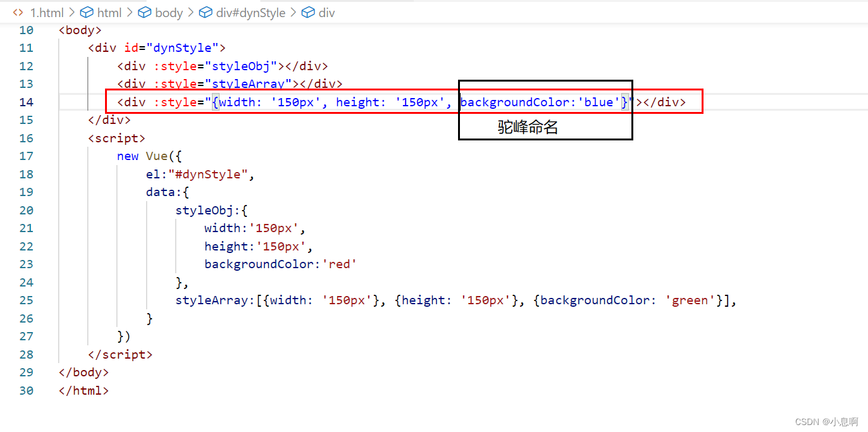Select the html breadcrumb segment

109,13
